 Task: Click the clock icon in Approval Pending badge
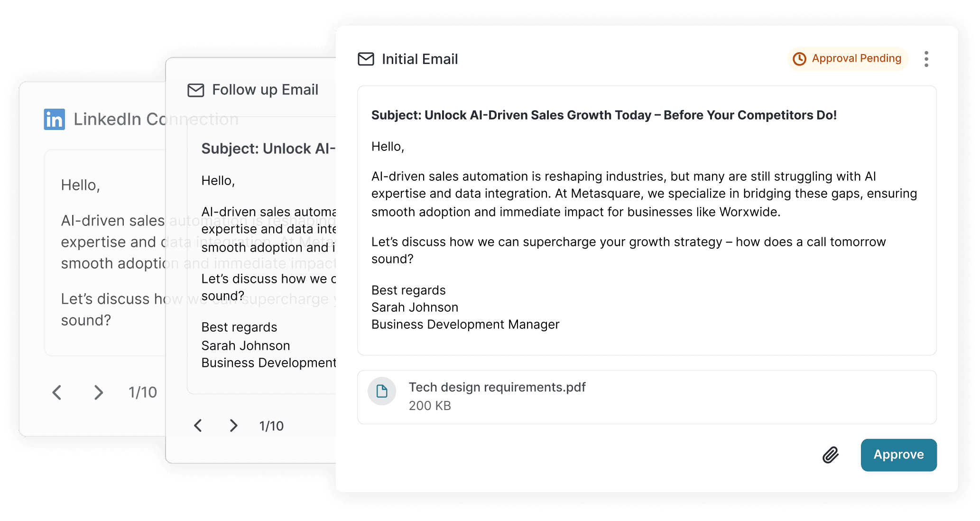(800, 59)
